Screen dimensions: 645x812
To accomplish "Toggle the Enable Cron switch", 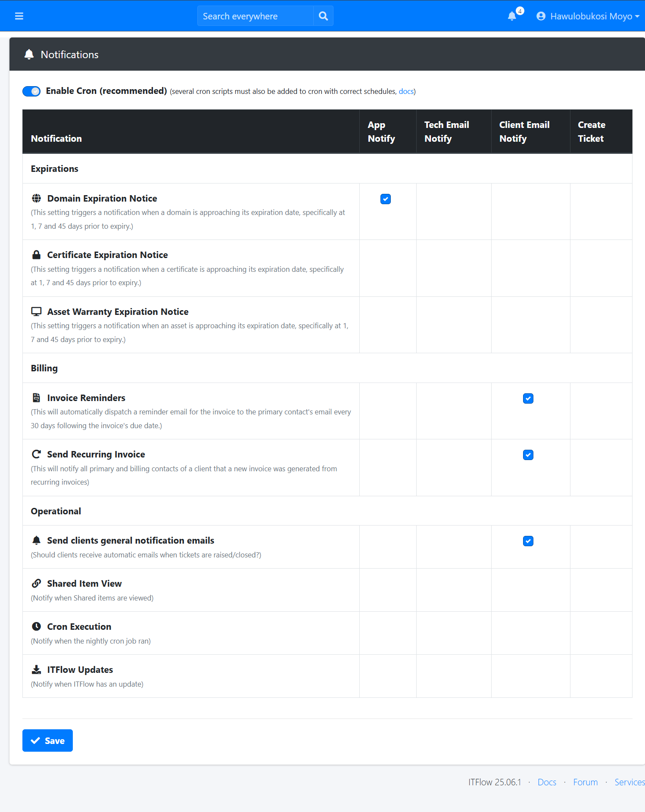I will [31, 91].
